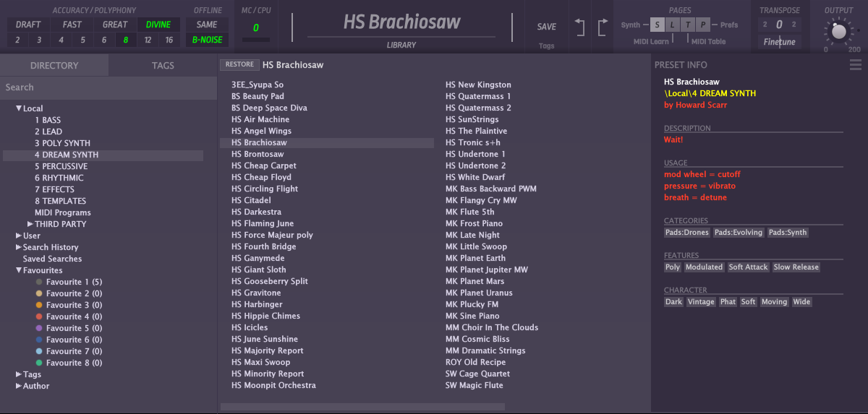Collapse the Favourites node
Image resolution: width=868 pixels, height=414 pixels.
pos(19,270)
